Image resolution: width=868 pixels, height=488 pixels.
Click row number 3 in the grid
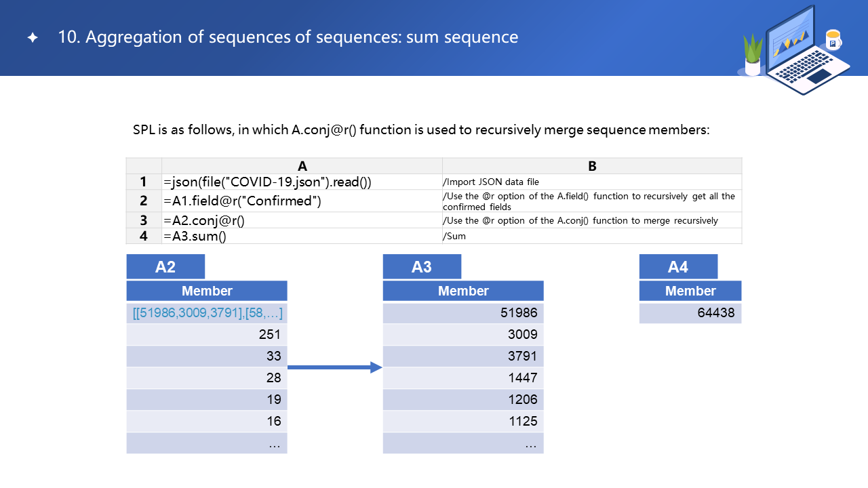pyautogui.click(x=143, y=220)
